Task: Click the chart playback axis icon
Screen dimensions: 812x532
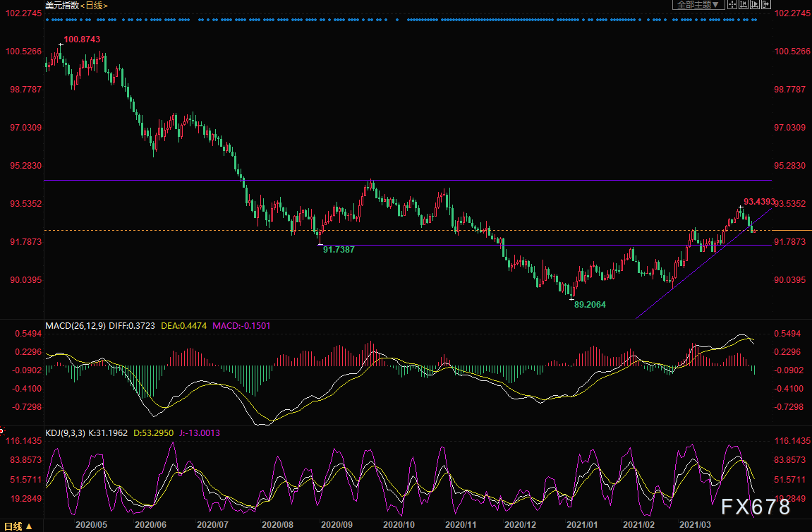Action: point(755,5)
